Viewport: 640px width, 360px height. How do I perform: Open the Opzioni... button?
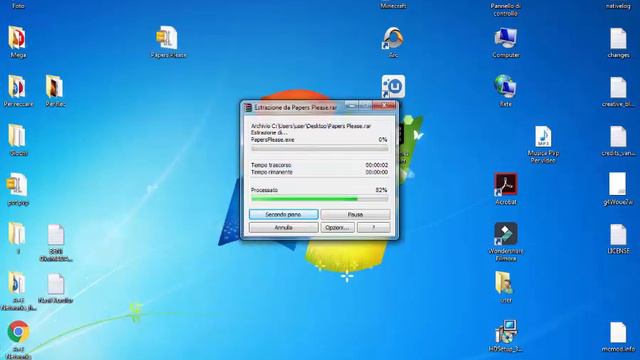click(337, 227)
